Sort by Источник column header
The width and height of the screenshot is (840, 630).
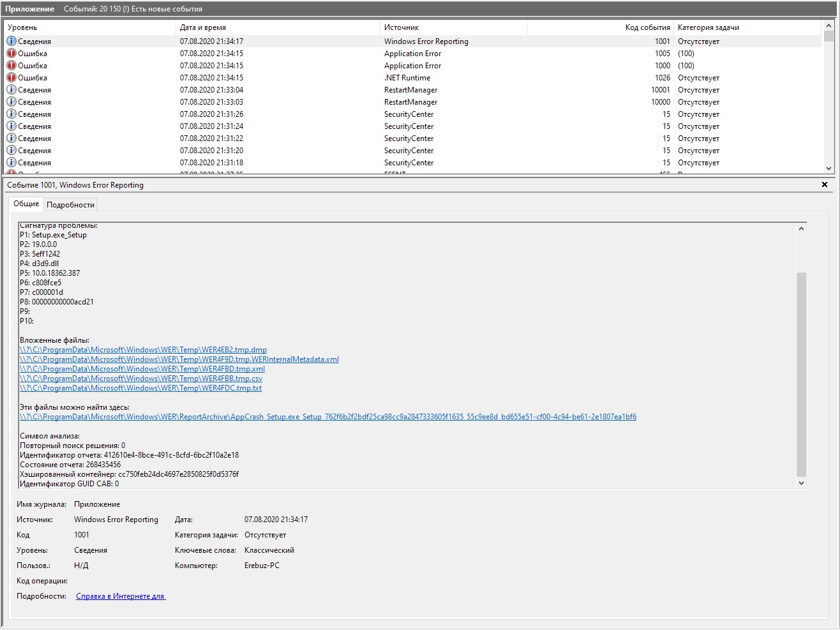pos(453,27)
